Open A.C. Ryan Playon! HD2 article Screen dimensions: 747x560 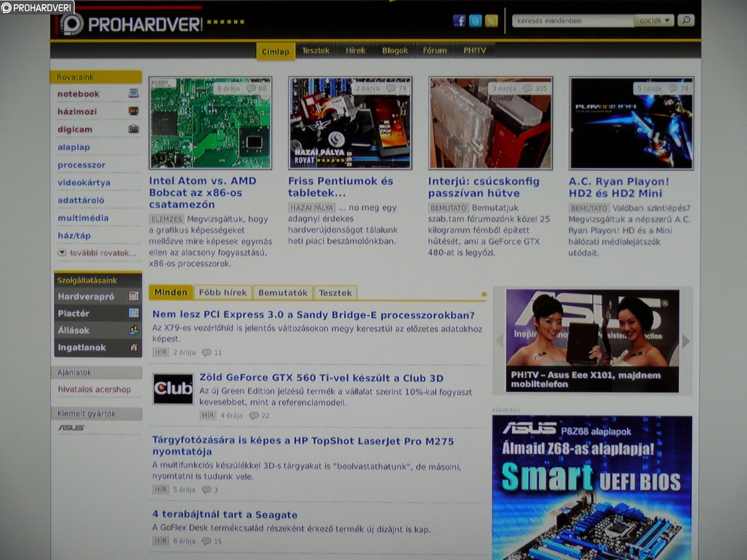[619, 187]
